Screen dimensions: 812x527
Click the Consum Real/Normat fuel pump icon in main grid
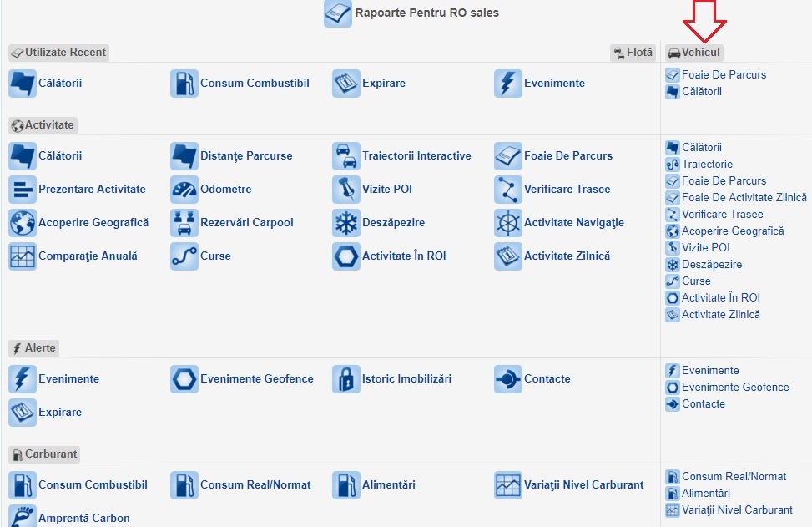(x=184, y=485)
